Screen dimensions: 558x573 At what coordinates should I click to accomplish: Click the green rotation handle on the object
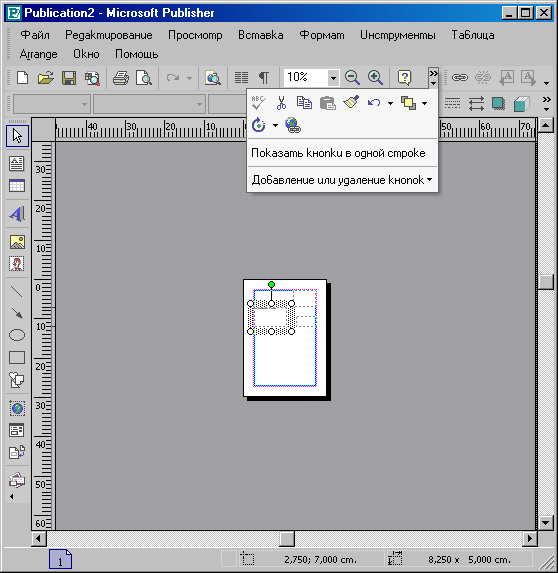tap(271, 284)
